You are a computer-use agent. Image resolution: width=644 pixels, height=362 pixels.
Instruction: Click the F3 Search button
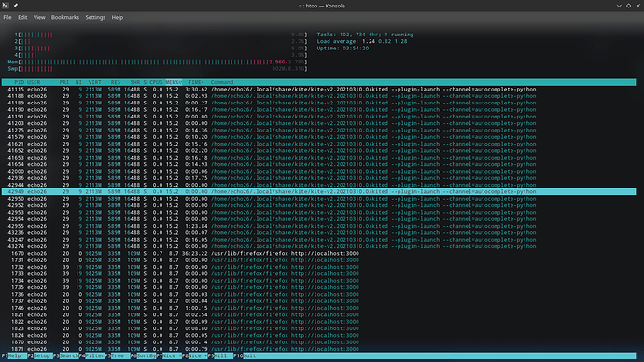(65, 355)
